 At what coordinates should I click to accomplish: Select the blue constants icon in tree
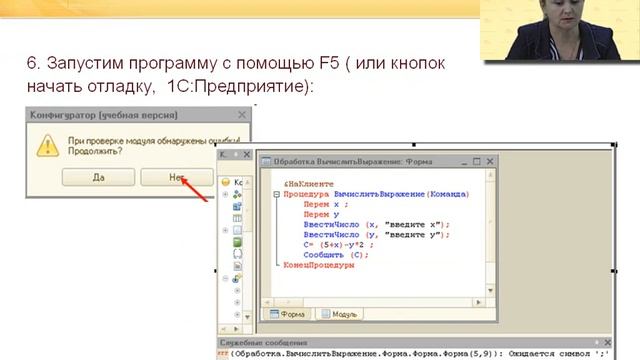(x=237, y=207)
